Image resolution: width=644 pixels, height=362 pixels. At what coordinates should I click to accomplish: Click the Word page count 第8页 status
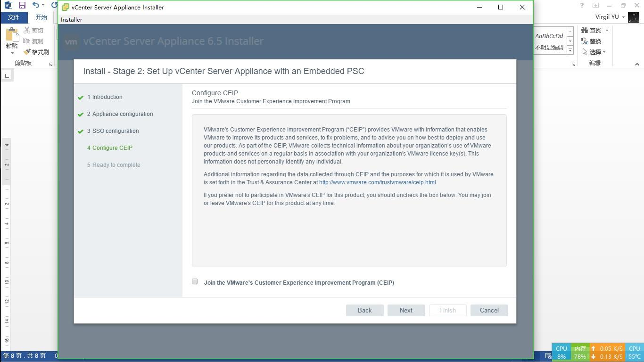[25, 355]
